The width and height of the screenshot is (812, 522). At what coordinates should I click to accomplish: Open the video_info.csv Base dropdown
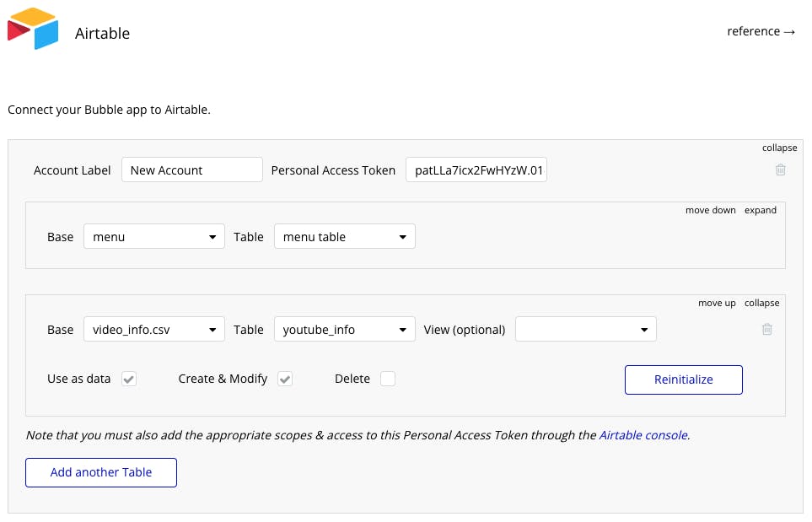[154, 330]
